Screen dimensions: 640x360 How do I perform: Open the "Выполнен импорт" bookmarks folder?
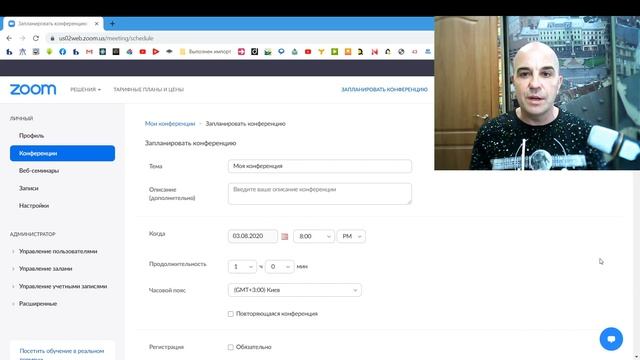coord(206,52)
